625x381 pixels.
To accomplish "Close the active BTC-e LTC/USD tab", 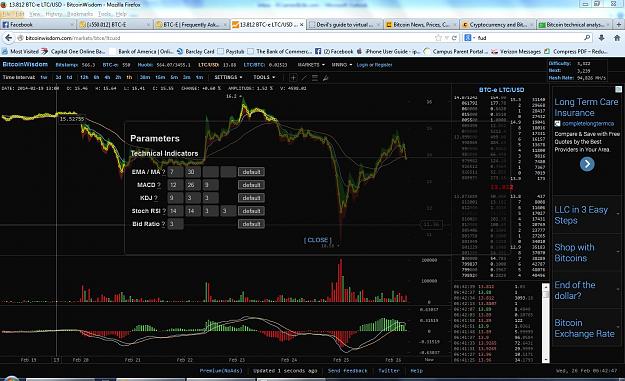I will 302,25.
